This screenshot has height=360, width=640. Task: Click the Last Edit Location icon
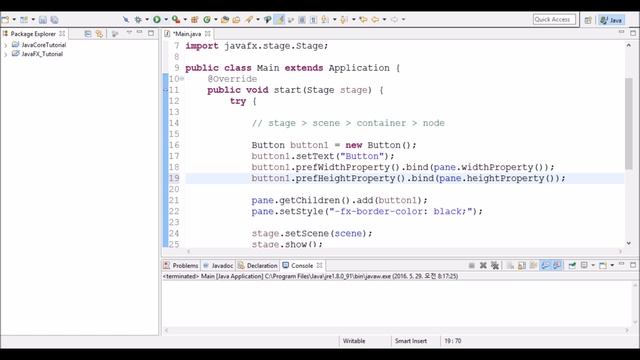coord(363,20)
